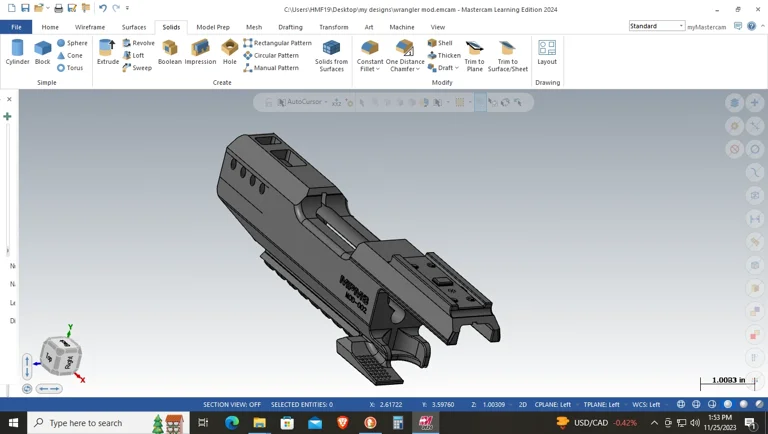This screenshot has height=434, width=768.
Task: Switch to the Wireframe ribbon tab
Action: pyautogui.click(x=90, y=27)
